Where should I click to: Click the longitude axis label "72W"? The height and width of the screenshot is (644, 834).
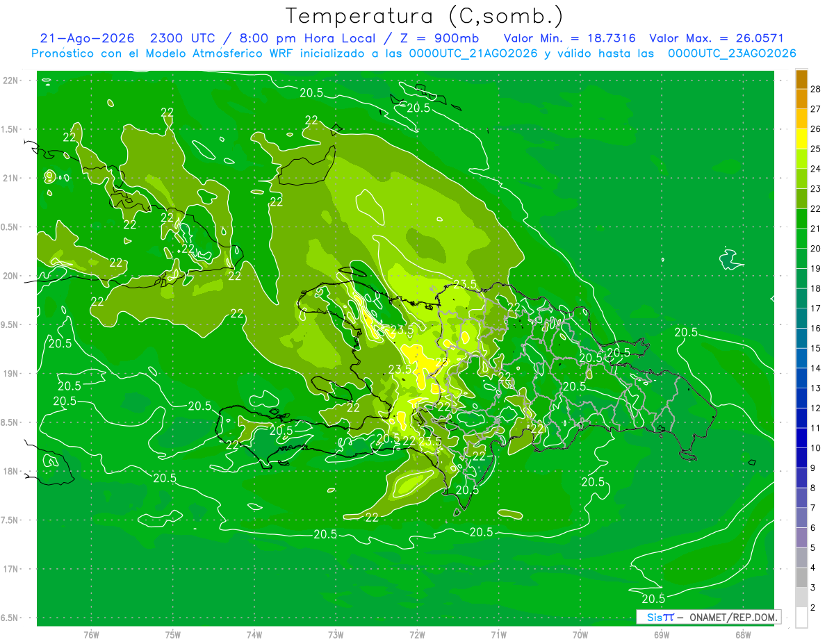pos(417,635)
